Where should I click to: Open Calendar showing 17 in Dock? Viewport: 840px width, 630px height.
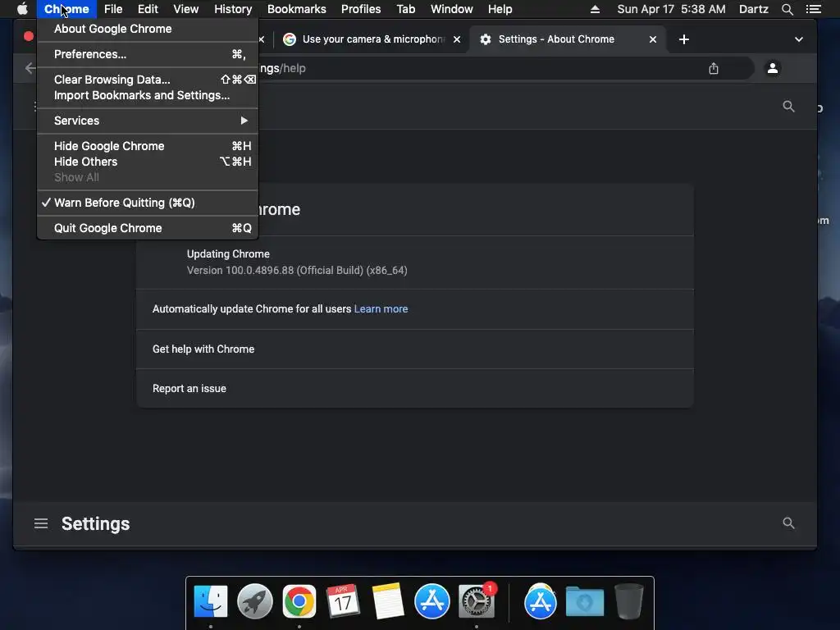344,601
